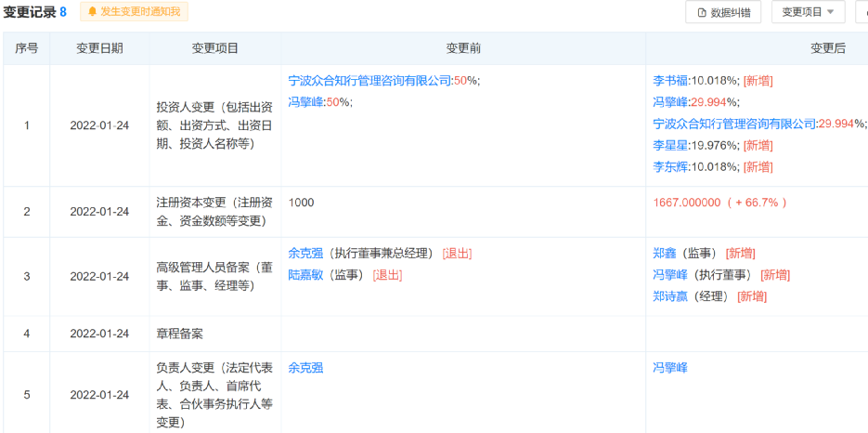Viewport: 868px width, 433px height.
Task: Click 注册资本变更 item cell
Action: (x=214, y=212)
